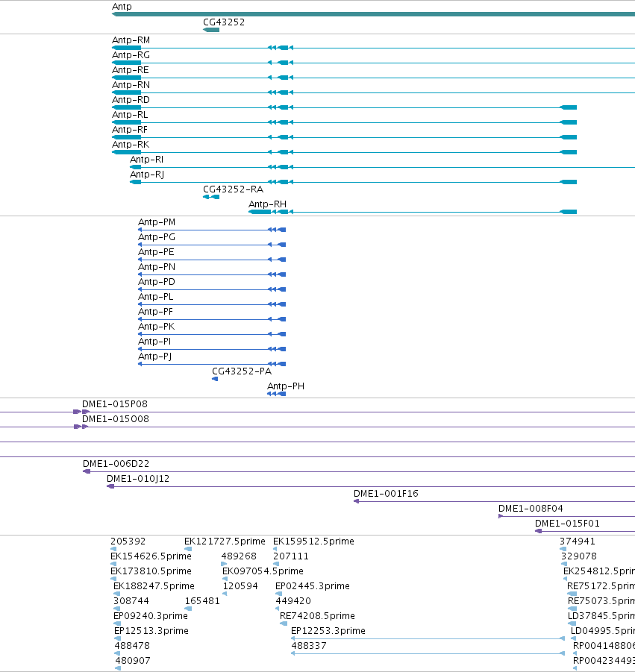Click the CG43252 gene label
Image resolution: width=635 pixels, height=672 pixels.
coord(224,22)
